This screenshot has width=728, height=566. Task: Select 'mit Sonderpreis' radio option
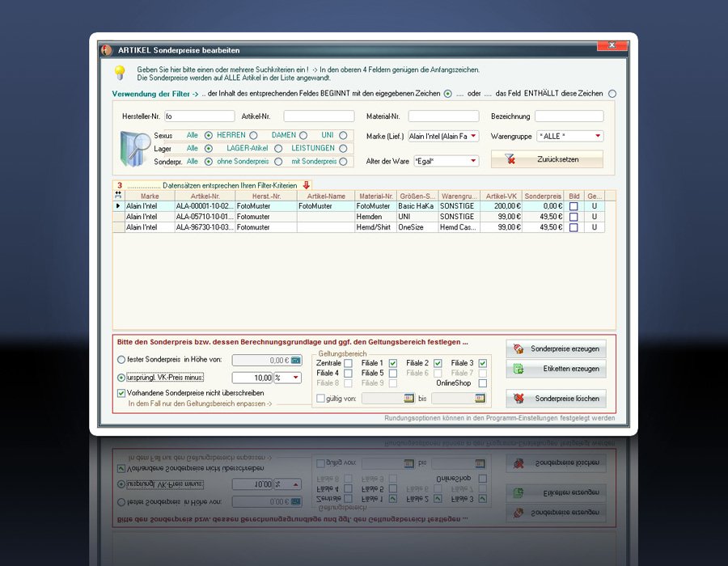click(343, 162)
